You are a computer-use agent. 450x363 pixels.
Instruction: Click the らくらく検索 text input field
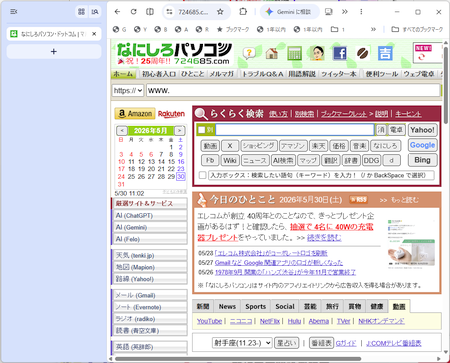(x=295, y=130)
